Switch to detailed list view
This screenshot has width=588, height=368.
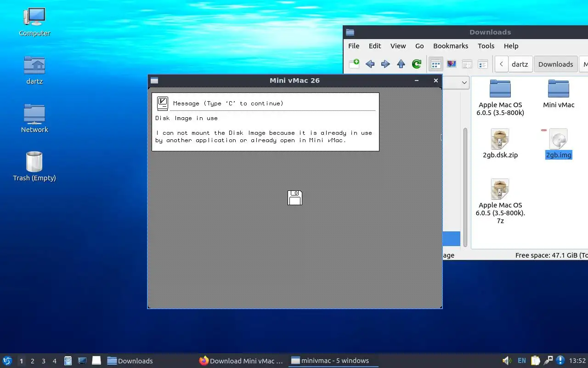click(x=483, y=64)
